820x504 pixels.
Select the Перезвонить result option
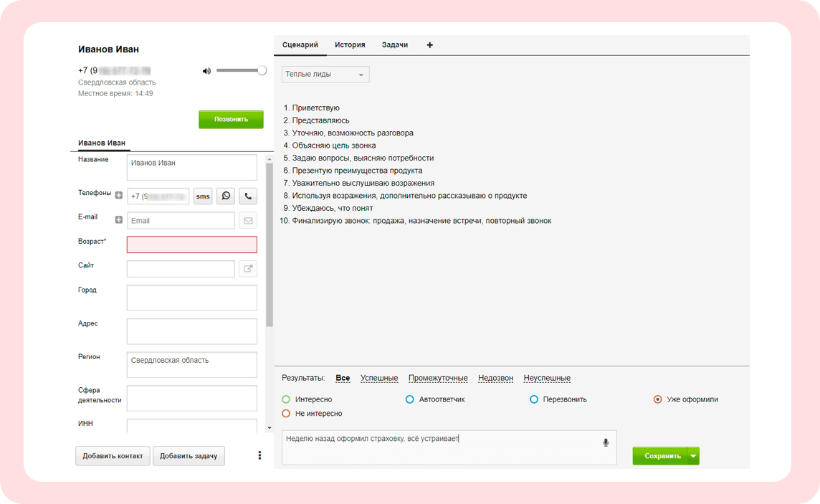point(534,399)
